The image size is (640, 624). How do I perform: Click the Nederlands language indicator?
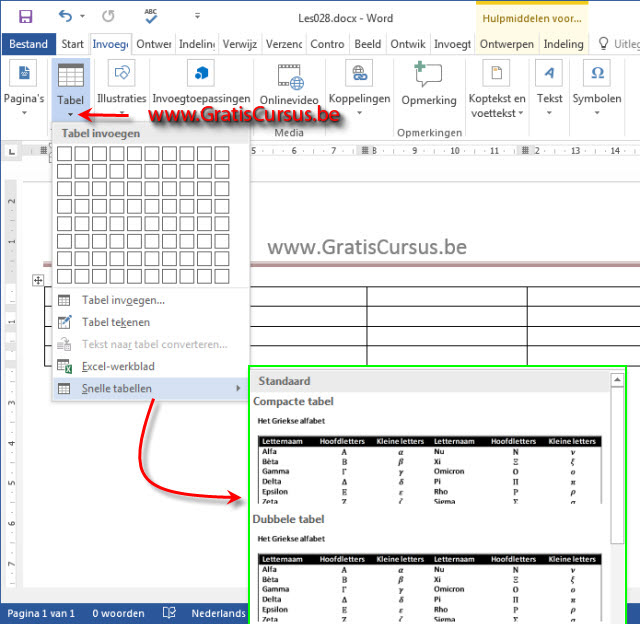pyautogui.click(x=218, y=613)
